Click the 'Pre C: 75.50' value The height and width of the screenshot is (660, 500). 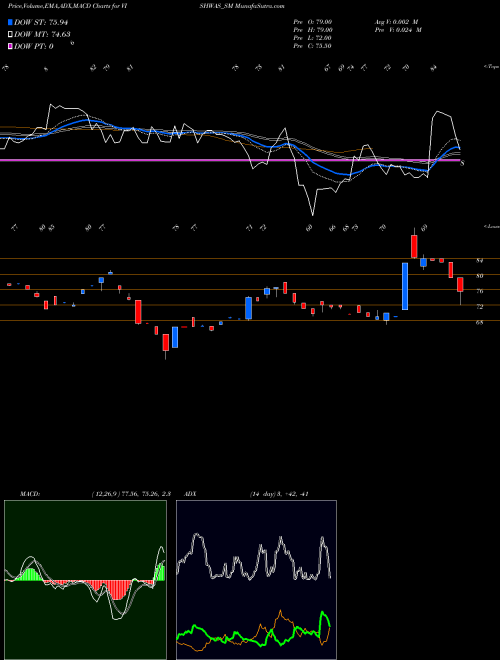click(x=313, y=46)
